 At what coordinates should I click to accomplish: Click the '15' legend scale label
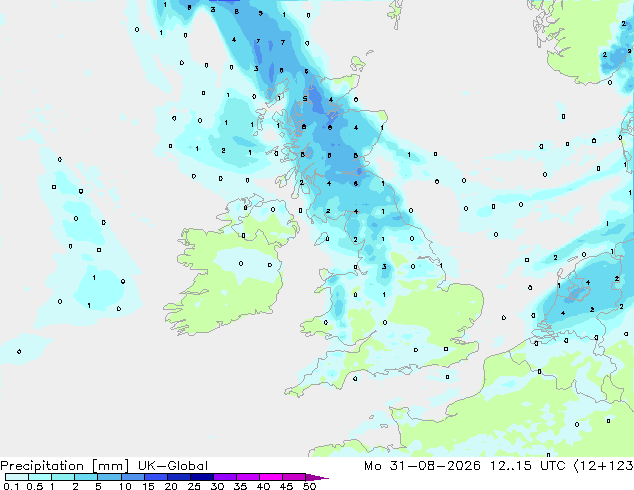(x=148, y=486)
